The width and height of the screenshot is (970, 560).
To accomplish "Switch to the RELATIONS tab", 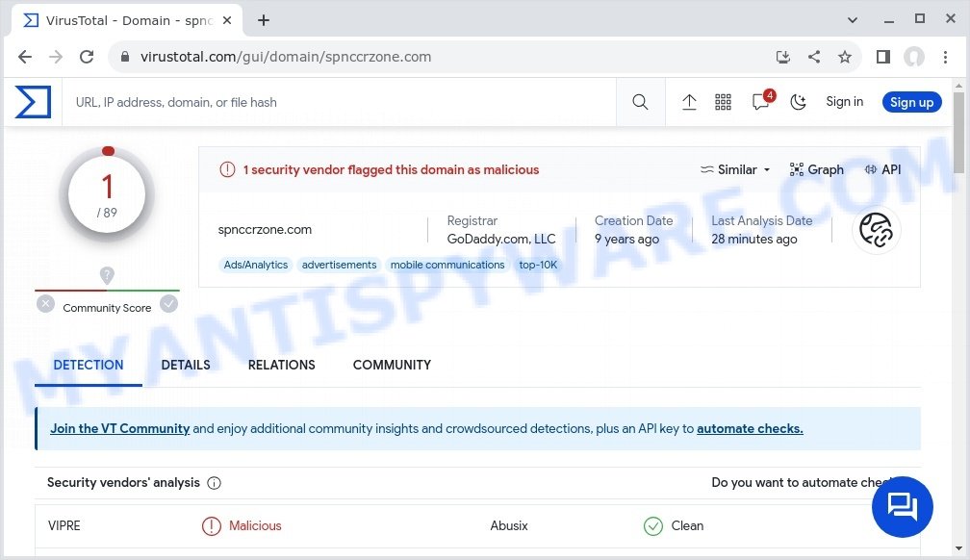I will click(281, 365).
